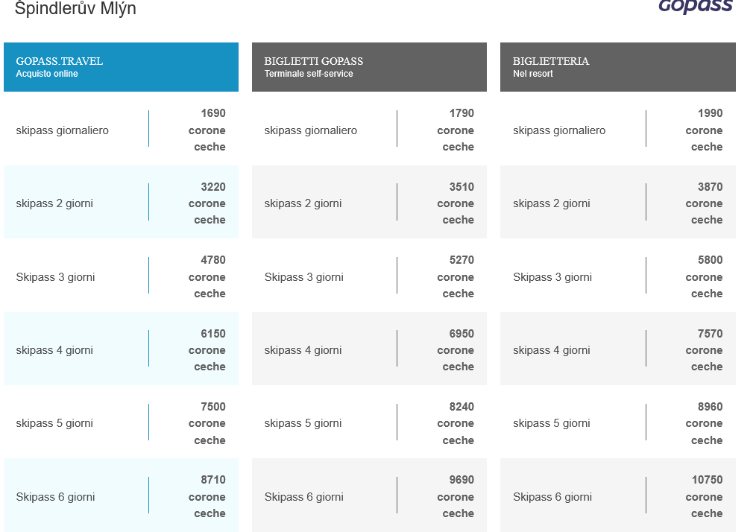The width and height of the screenshot is (756, 532).
Task: Click the 6950 corone ceche price
Action: tap(456, 350)
